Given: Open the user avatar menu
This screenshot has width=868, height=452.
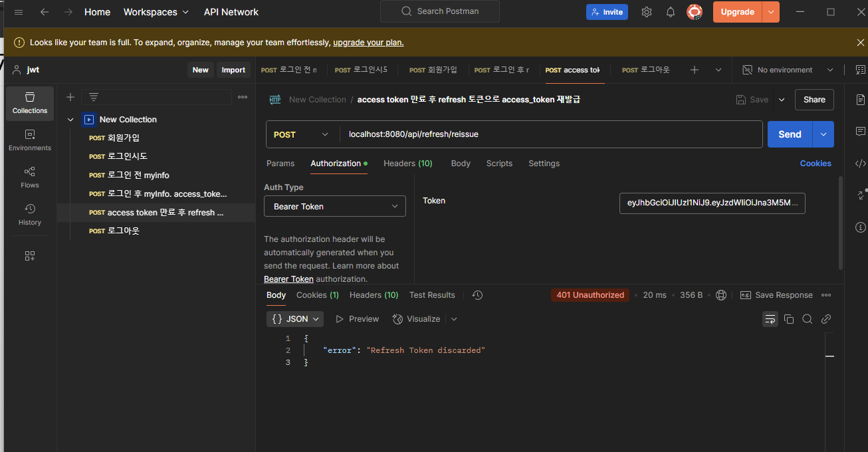Looking at the screenshot, I should 695,12.
